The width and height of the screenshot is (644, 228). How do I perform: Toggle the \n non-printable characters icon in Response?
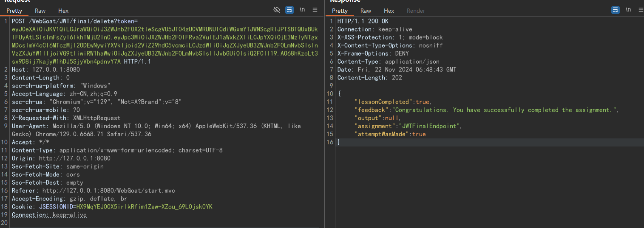click(628, 10)
